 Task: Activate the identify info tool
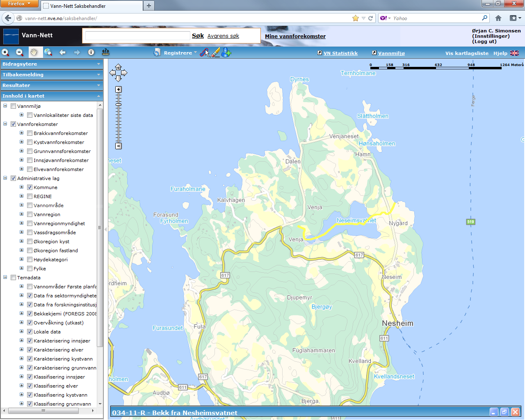pyautogui.click(x=91, y=52)
